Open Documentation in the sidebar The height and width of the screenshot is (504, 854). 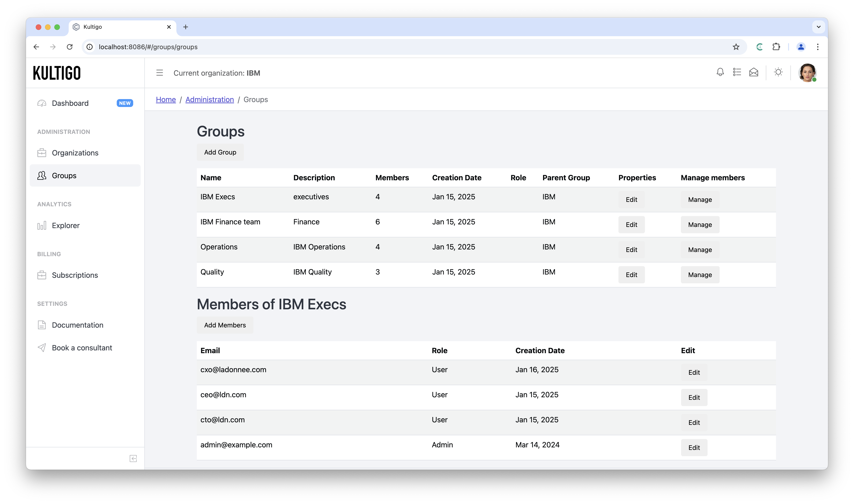85,325
